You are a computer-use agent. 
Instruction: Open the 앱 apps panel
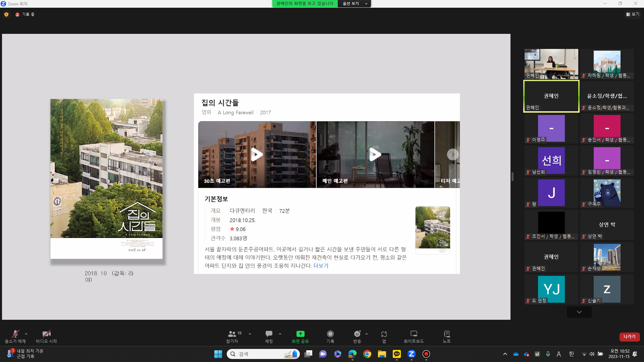(x=384, y=337)
